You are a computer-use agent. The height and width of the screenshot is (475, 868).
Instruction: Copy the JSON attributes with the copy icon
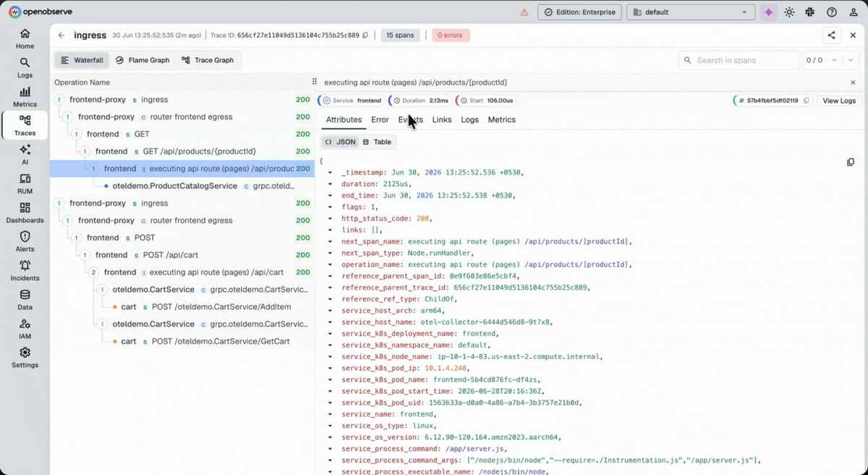851,162
